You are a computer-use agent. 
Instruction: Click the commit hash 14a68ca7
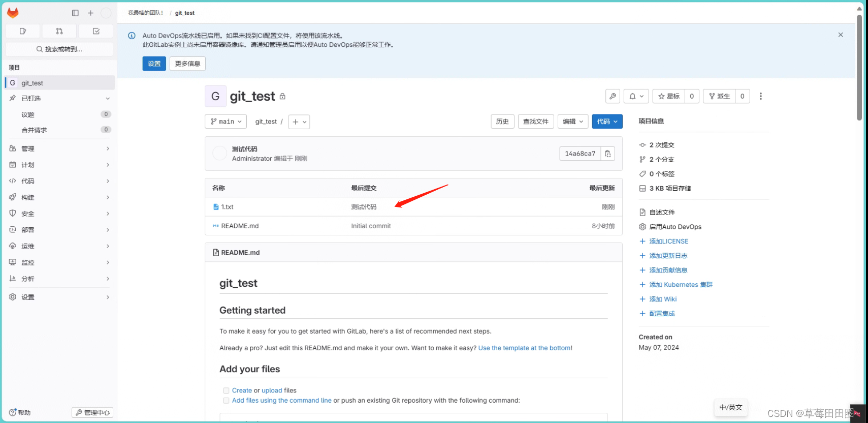580,154
